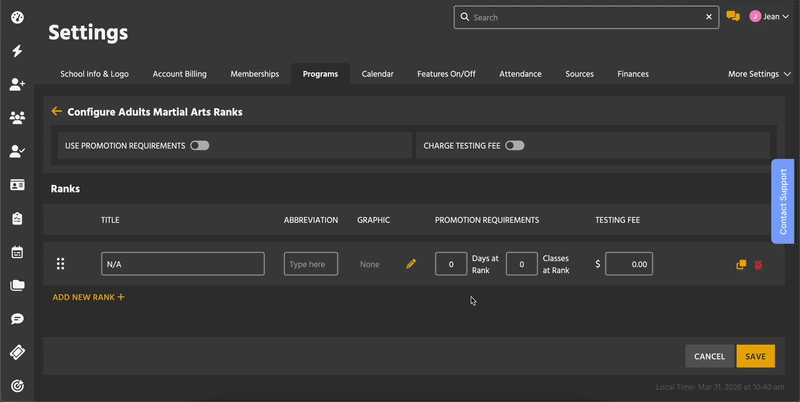Image resolution: width=800 pixels, height=402 pixels.
Task: Open the Calendar tab
Action: click(378, 74)
